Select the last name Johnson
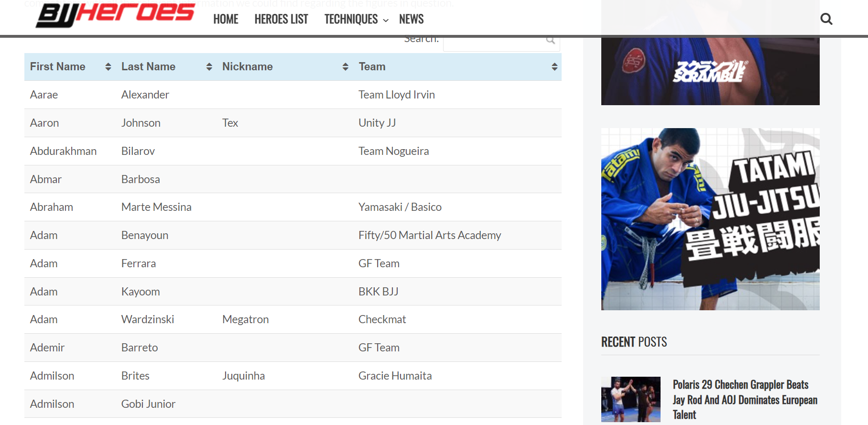 pyautogui.click(x=141, y=123)
